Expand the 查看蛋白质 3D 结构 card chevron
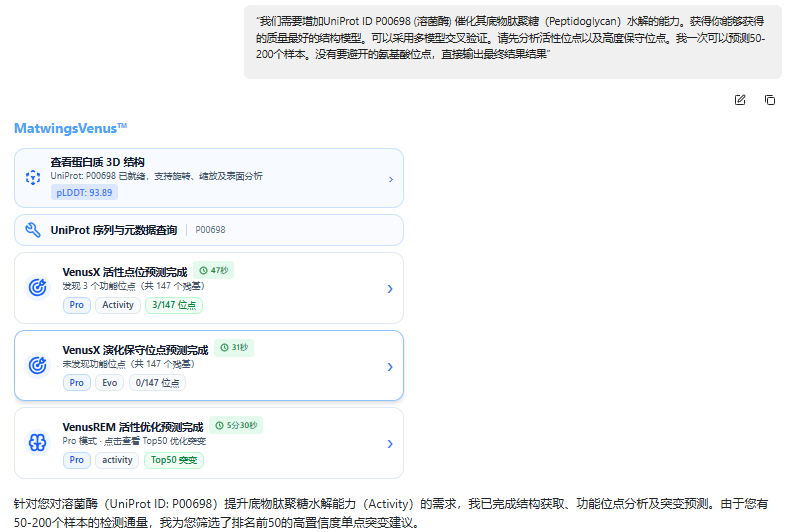Image resolution: width=808 pixels, height=532 pixels. tap(391, 179)
